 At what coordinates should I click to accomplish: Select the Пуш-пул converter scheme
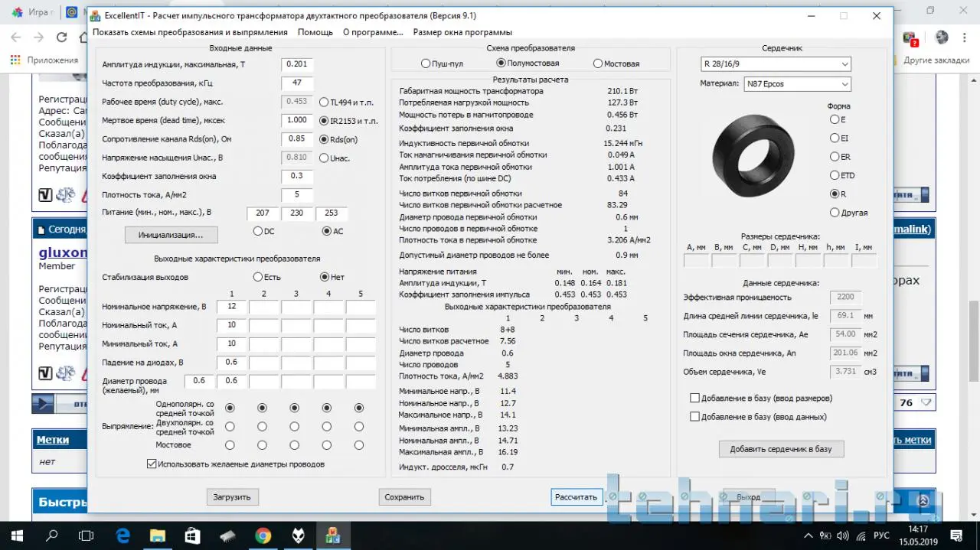(x=426, y=63)
